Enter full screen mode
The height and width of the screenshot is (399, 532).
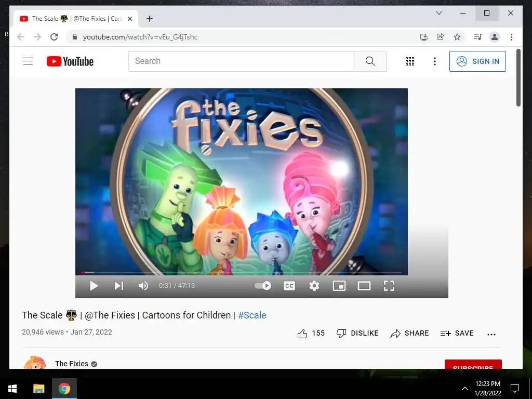tap(389, 286)
